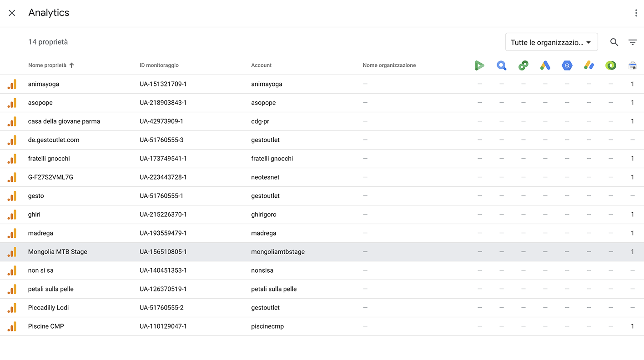Click the Analytics icon in the asopope row
644x360 pixels.
(12, 103)
